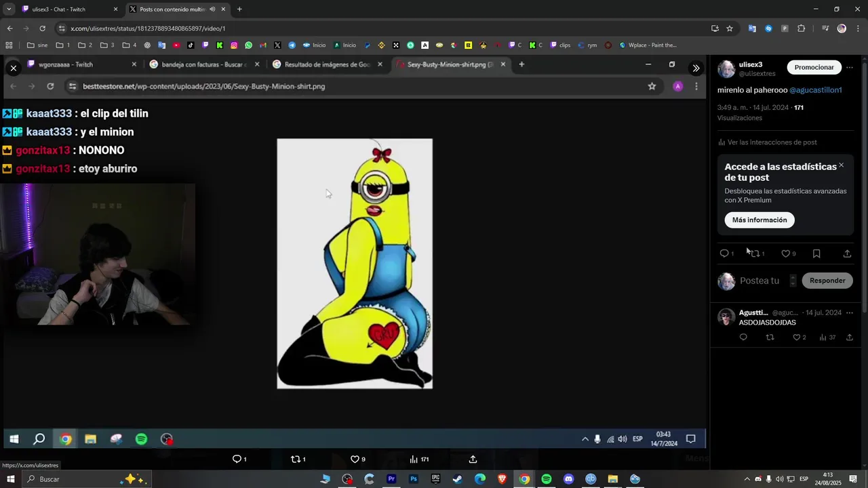Open 'Wplace - Paint the...' bookmark
868x488 pixels.
pyautogui.click(x=648, y=45)
